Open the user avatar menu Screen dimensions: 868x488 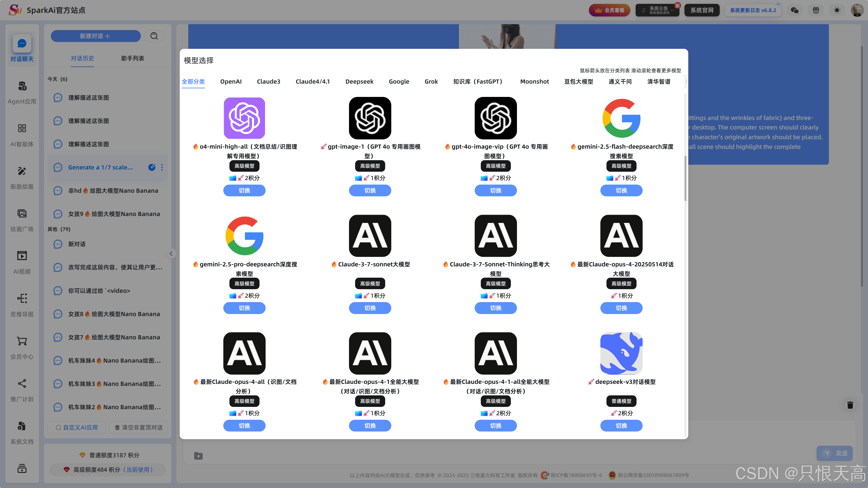coord(857,10)
